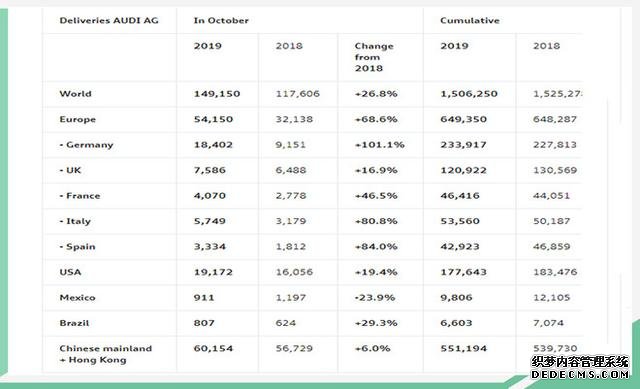Select the 'Change from 2018' header cell
Image resolution: width=640 pixels, height=389 pixels.
(374, 57)
